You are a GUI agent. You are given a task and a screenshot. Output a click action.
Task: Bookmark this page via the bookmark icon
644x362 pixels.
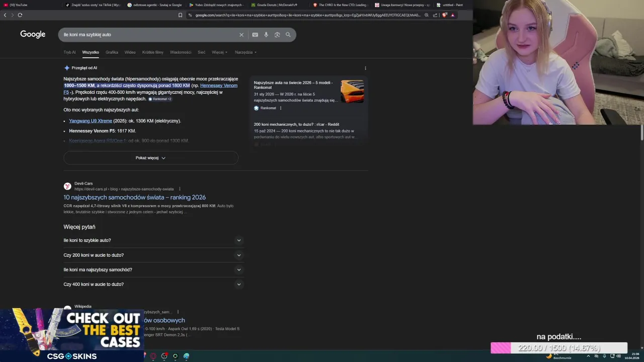(180, 15)
